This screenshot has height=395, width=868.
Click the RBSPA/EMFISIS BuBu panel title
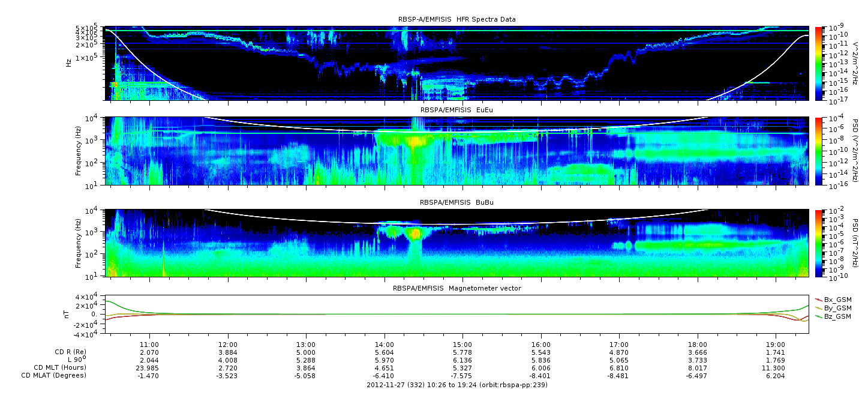(456, 203)
